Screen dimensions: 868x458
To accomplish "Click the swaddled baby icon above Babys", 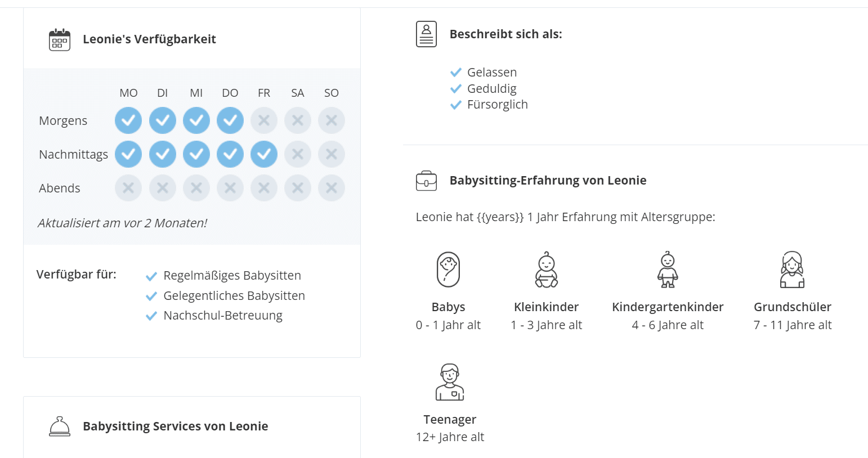I will 448,270.
